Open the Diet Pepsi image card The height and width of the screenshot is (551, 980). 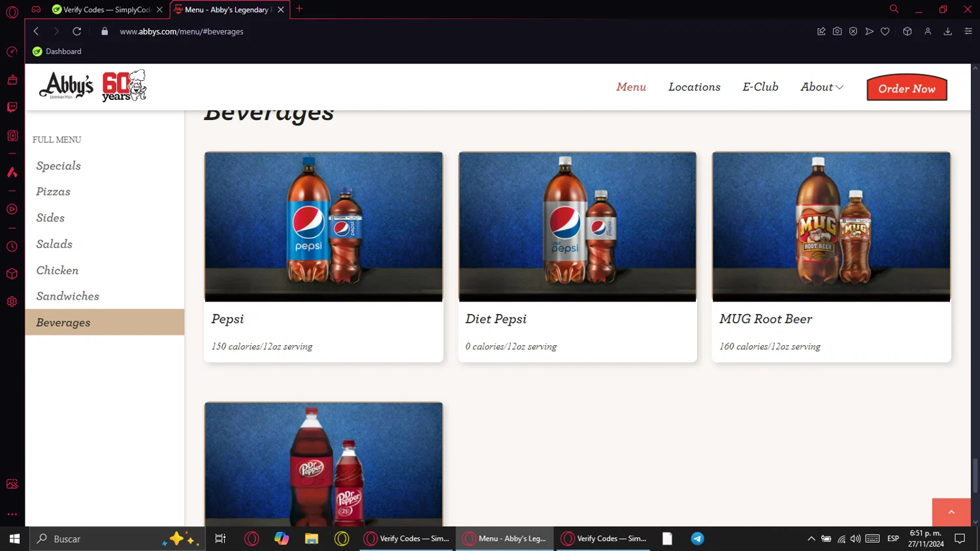[578, 227]
